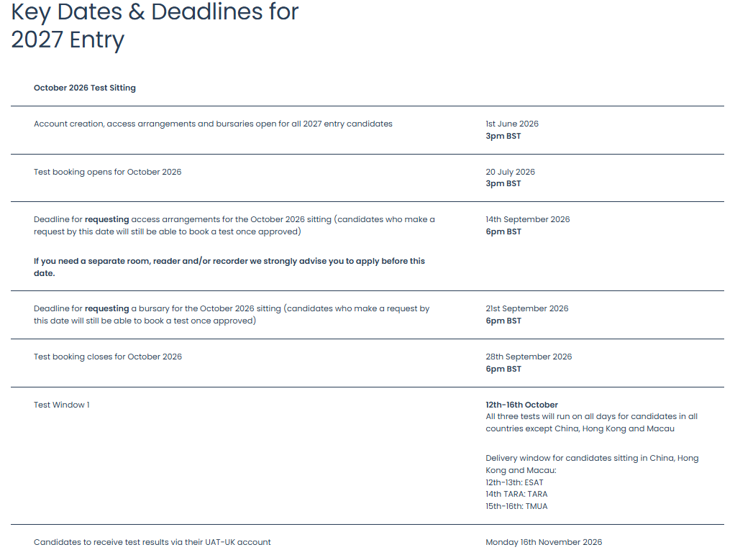The image size is (735, 560).
Task: Click the 14th September 2026 date
Action: [x=528, y=219]
